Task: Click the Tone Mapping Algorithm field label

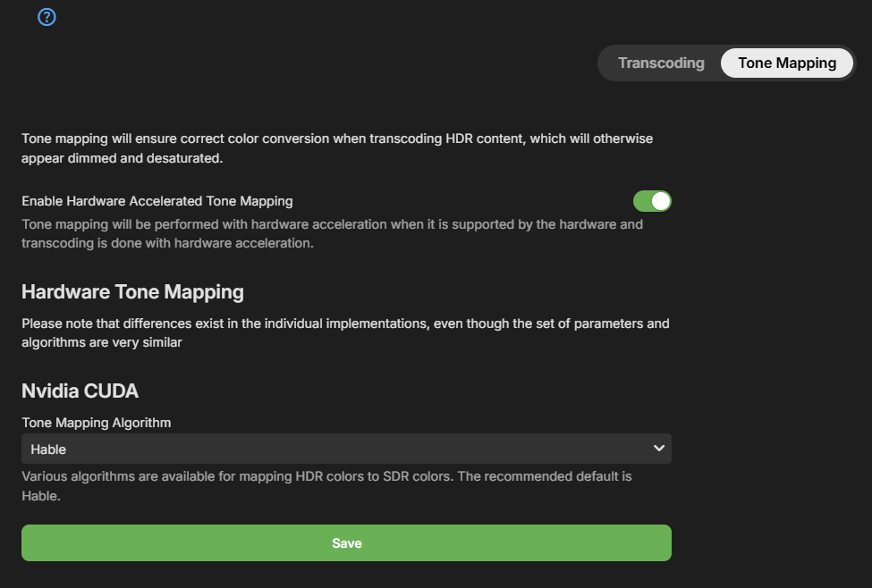Action: coord(96,422)
